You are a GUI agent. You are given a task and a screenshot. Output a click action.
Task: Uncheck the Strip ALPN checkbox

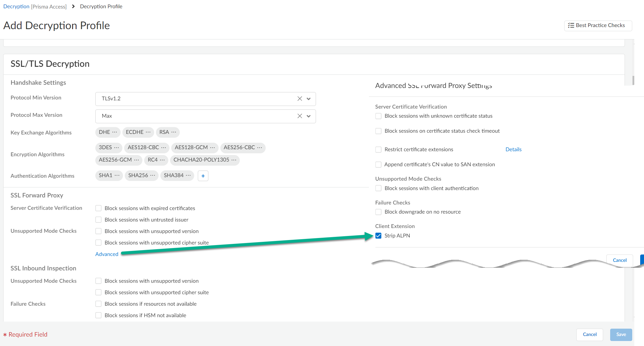(x=378, y=236)
